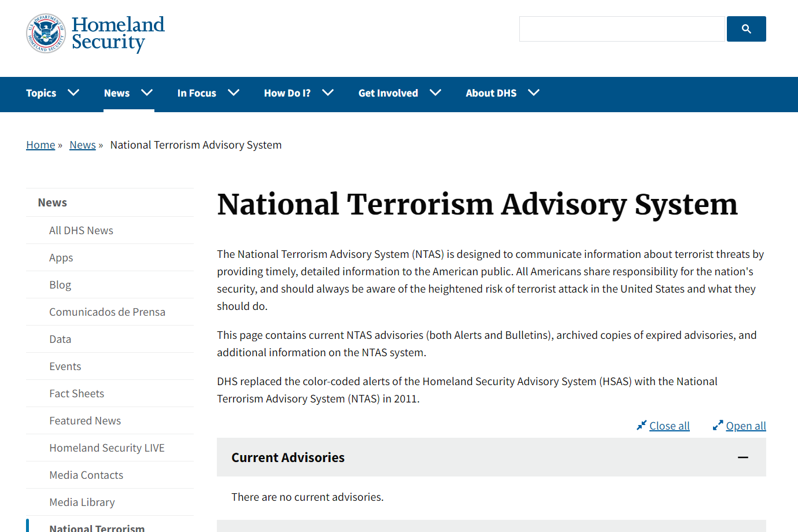Viewport: 798px width, 532px height.
Task: Click the Open all expand arrows icon
Action: pos(718,426)
